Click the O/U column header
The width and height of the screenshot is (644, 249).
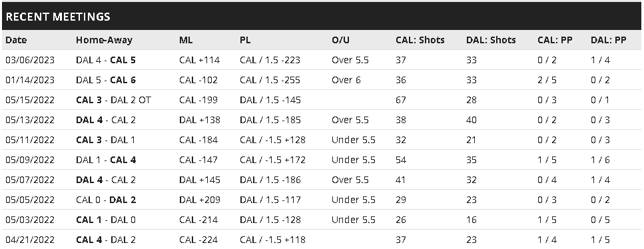coord(340,40)
